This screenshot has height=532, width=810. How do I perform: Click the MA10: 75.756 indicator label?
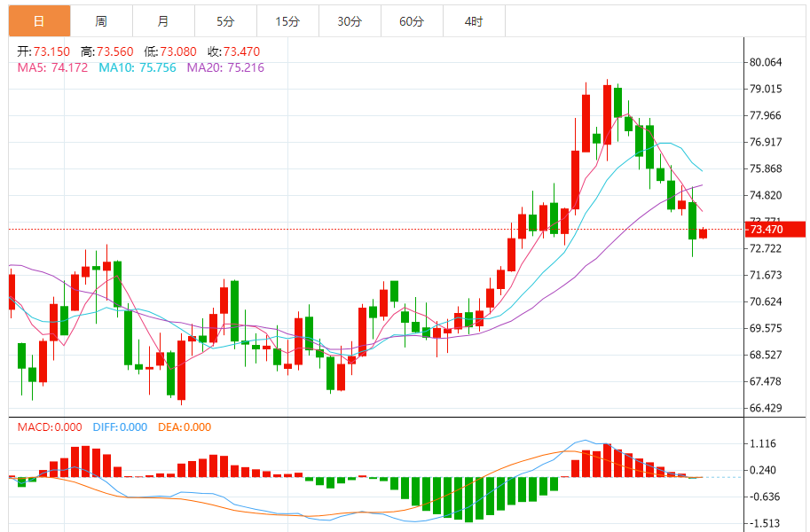point(138,67)
